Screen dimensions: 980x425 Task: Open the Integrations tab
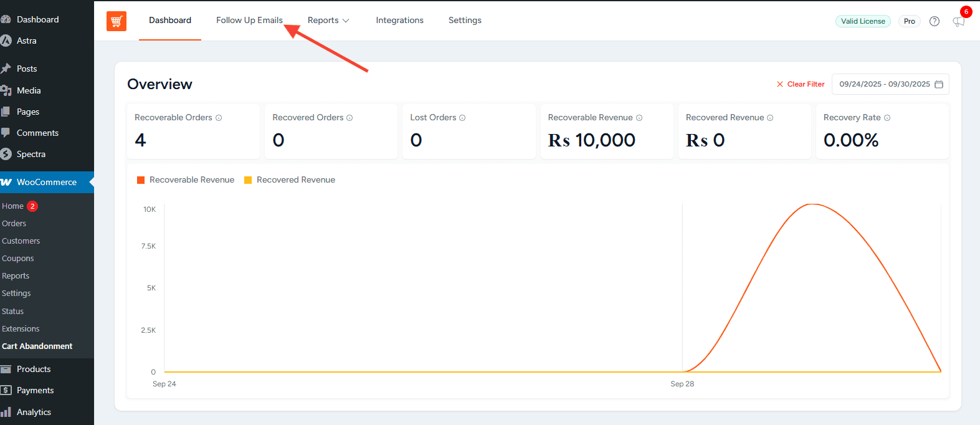click(x=399, y=21)
